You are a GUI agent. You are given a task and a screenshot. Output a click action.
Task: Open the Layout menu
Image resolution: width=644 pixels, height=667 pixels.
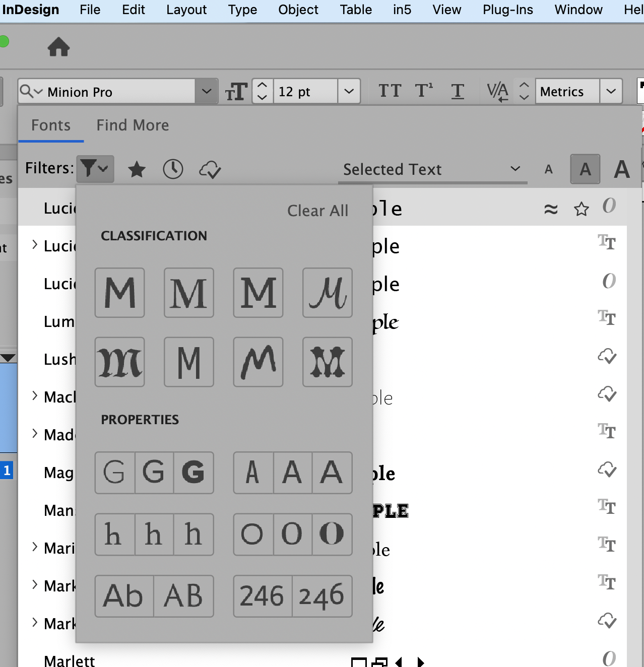tap(186, 10)
